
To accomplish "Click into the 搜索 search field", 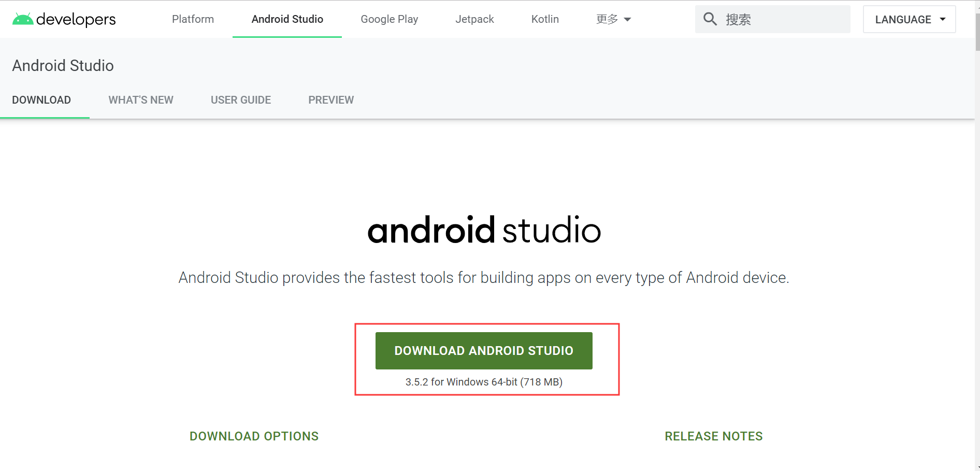I will (x=773, y=19).
